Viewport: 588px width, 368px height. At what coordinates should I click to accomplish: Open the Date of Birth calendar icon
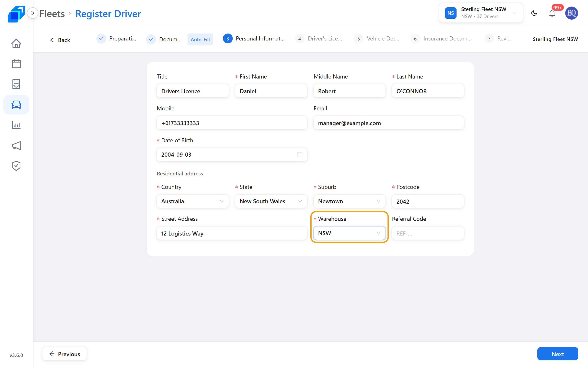(300, 155)
